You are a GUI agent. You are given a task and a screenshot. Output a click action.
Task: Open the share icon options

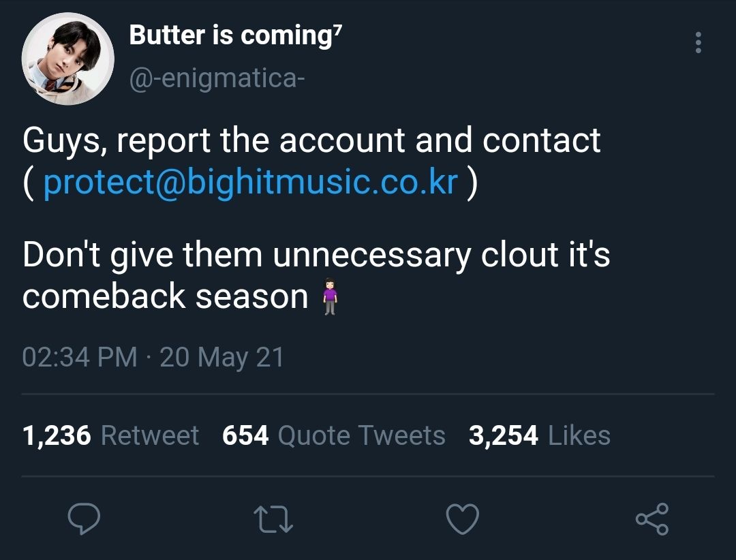pos(652,518)
